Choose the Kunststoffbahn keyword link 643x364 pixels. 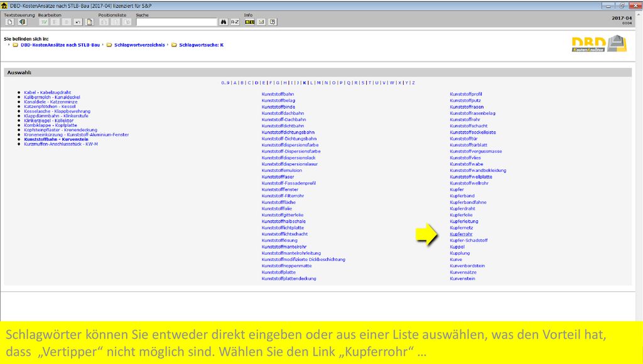point(278,94)
